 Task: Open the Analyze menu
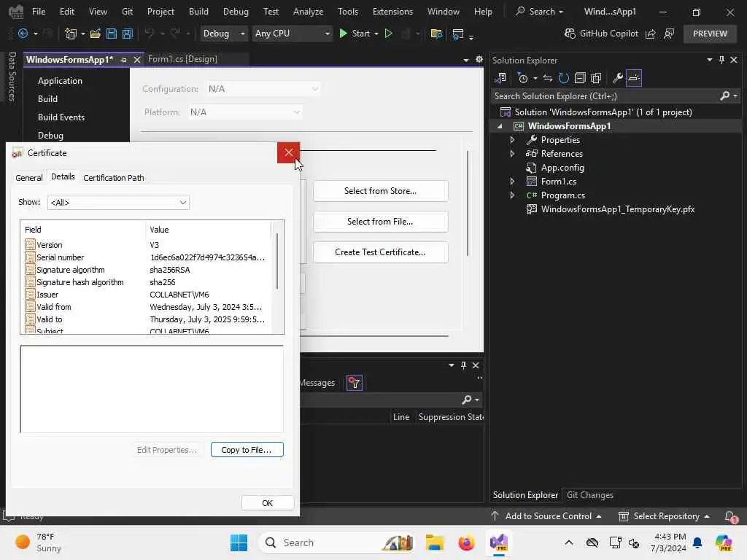pyautogui.click(x=309, y=12)
